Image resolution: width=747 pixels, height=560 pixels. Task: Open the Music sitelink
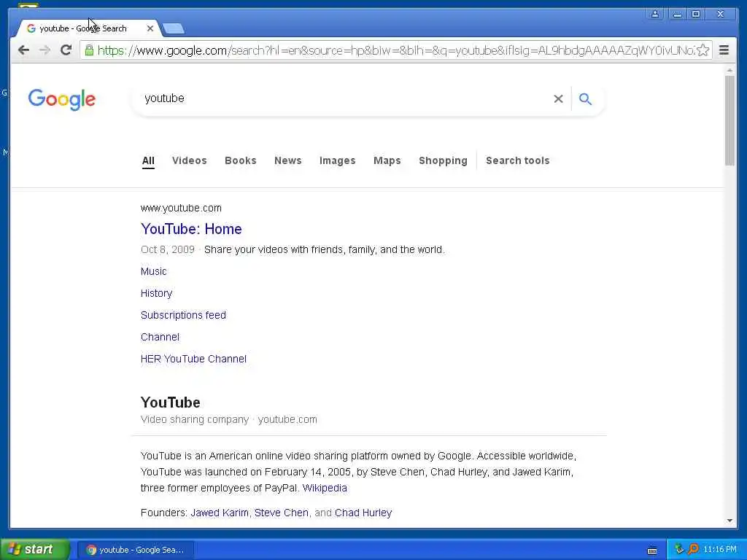pos(153,271)
